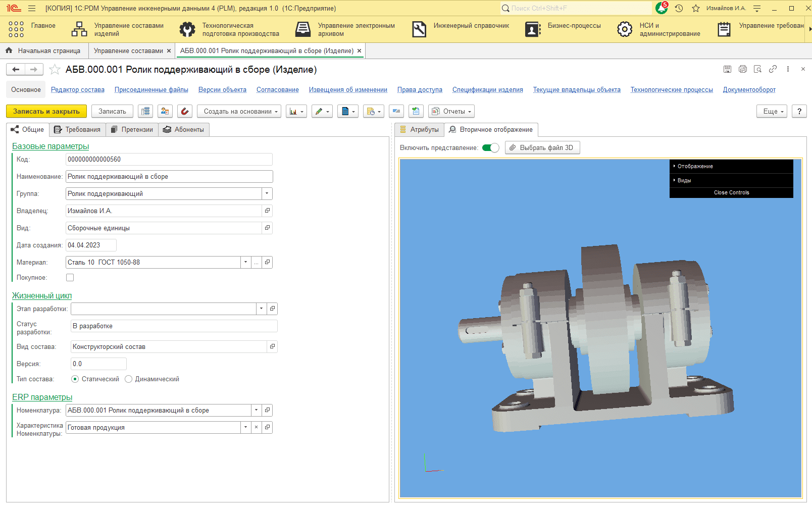Image resolution: width=812 pixels, height=508 pixels.
Task: Expand the Номенклатура field dropdown
Action: (x=256, y=410)
